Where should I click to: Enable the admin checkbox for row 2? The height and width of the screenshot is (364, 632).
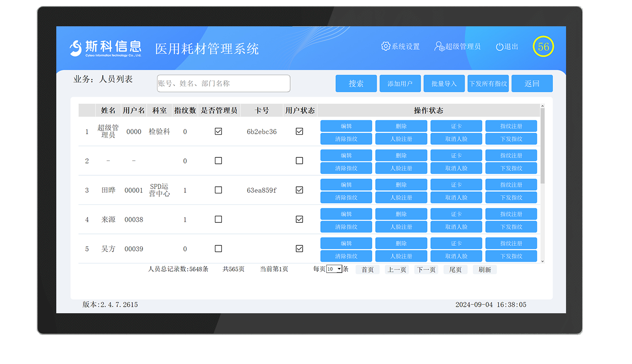pyautogui.click(x=218, y=161)
